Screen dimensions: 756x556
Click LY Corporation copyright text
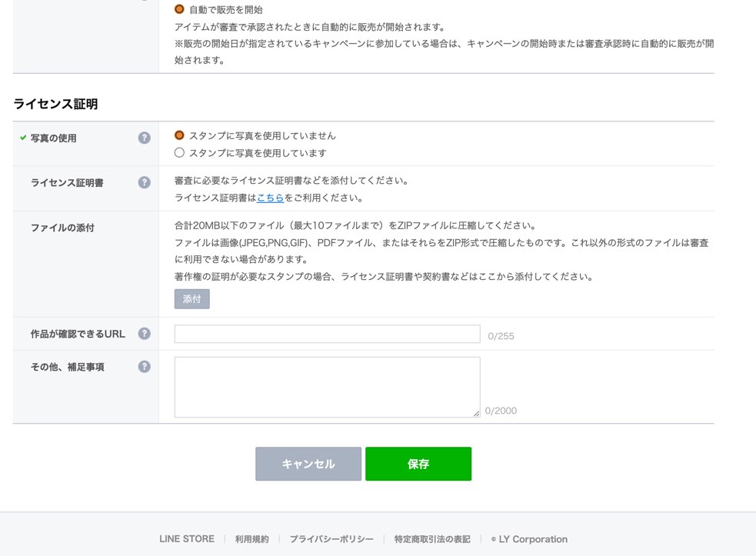pyautogui.click(x=529, y=539)
